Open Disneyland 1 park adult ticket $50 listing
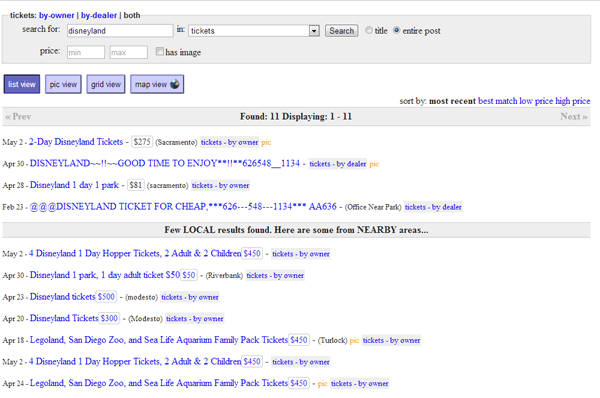 pyautogui.click(x=105, y=275)
